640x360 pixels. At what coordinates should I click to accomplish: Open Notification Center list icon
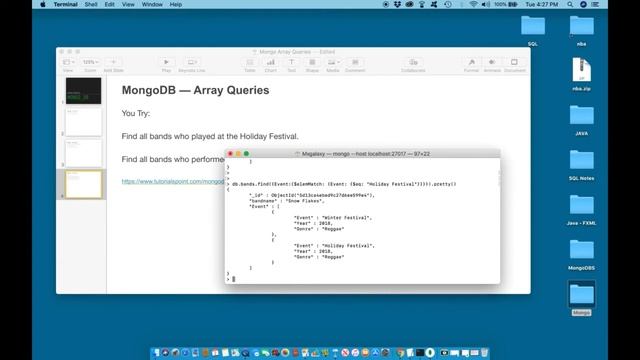[x=596, y=4]
